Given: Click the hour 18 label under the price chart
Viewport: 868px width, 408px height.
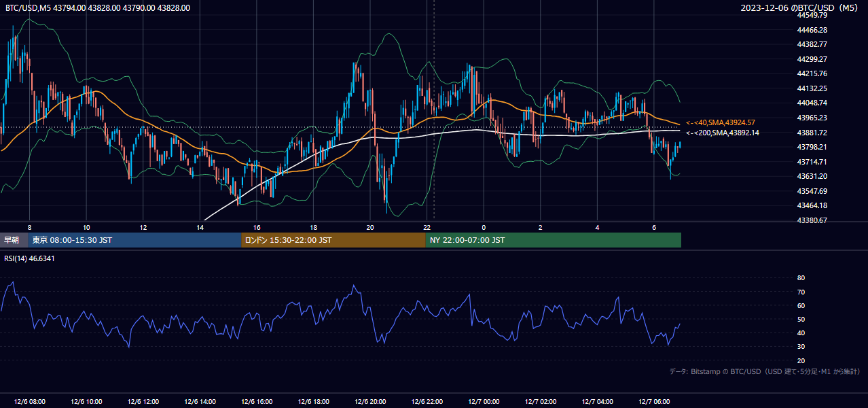Looking at the screenshot, I should (x=313, y=227).
